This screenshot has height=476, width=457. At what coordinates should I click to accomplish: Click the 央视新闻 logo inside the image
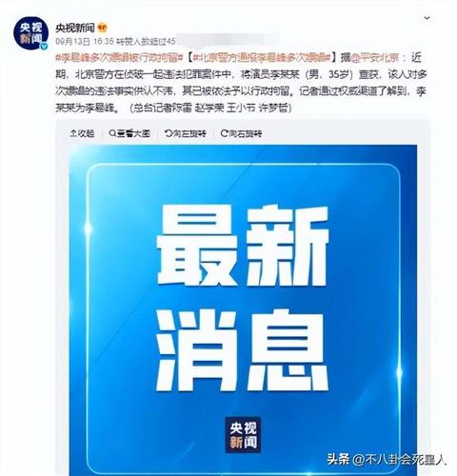click(243, 435)
